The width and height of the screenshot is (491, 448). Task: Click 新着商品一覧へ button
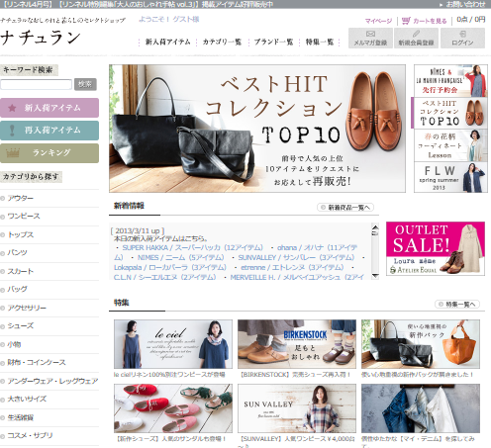pos(345,208)
